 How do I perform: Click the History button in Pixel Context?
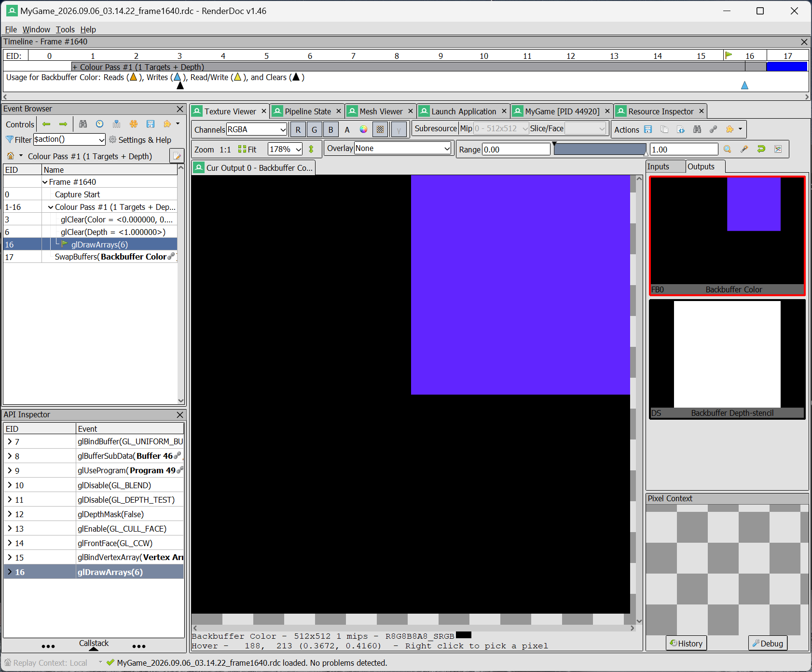686,644
